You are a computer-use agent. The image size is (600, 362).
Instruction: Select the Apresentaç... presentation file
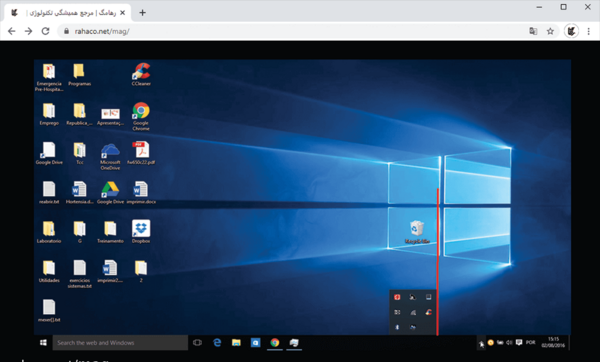[x=110, y=116]
